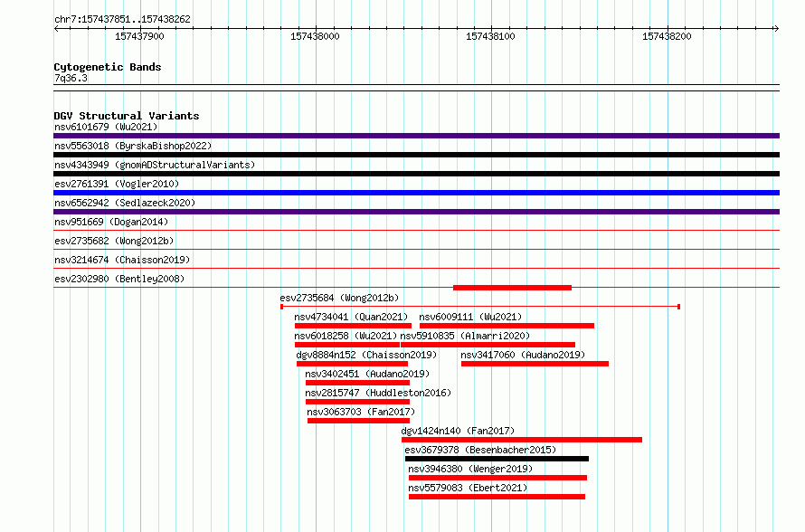The height and width of the screenshot is (532, 805).
Task: Click the 157438100 scale label
Action: [490, 36]
